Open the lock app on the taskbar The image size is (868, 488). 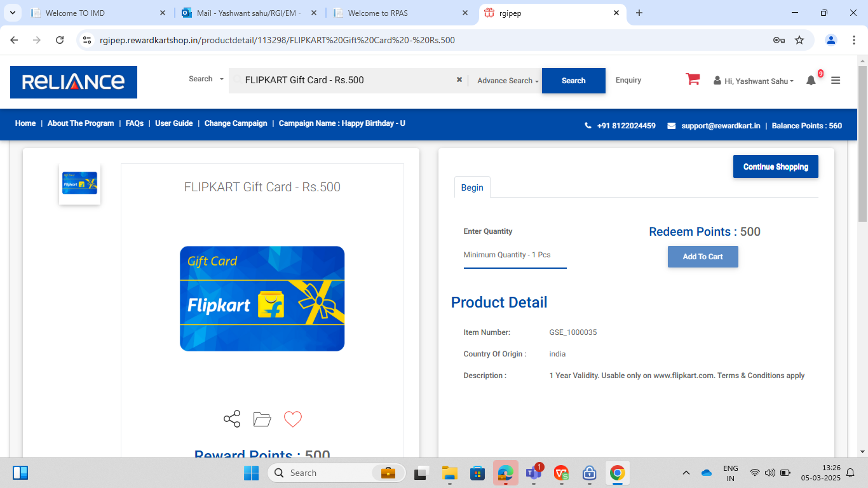589,473
